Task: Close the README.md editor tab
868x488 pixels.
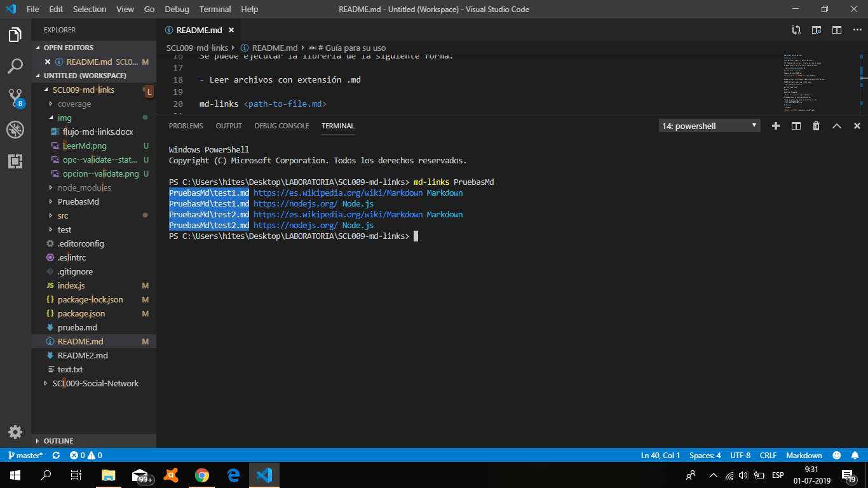Action: (231, 30)
